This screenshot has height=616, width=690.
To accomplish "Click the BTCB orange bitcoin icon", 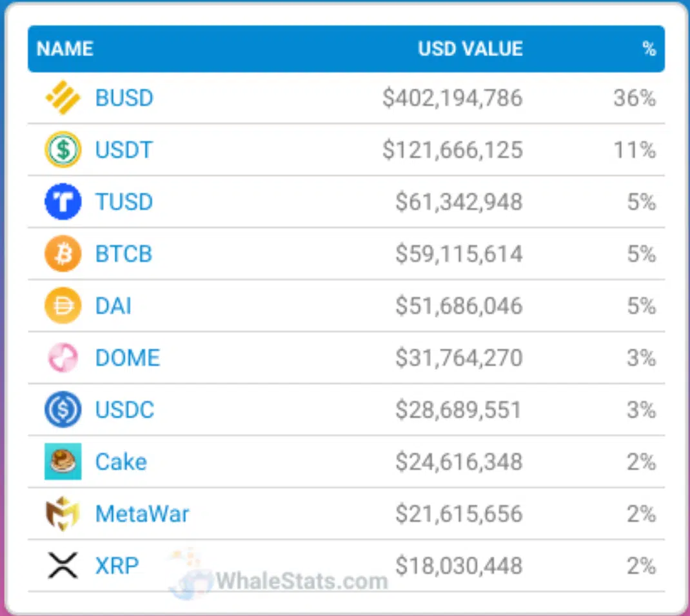I will click(63, 254).
